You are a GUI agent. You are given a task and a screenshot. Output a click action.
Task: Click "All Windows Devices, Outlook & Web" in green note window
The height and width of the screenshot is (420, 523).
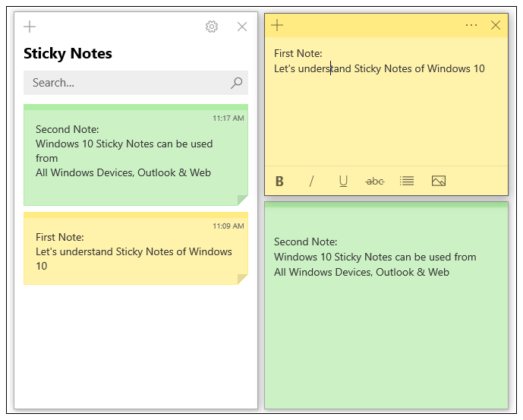[361, 272]
